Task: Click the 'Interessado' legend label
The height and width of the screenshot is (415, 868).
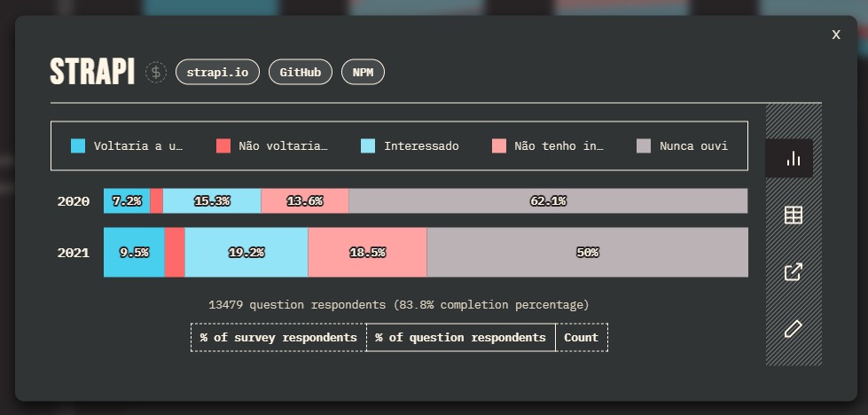Action: pyautogui.click(x=421, y=146)
